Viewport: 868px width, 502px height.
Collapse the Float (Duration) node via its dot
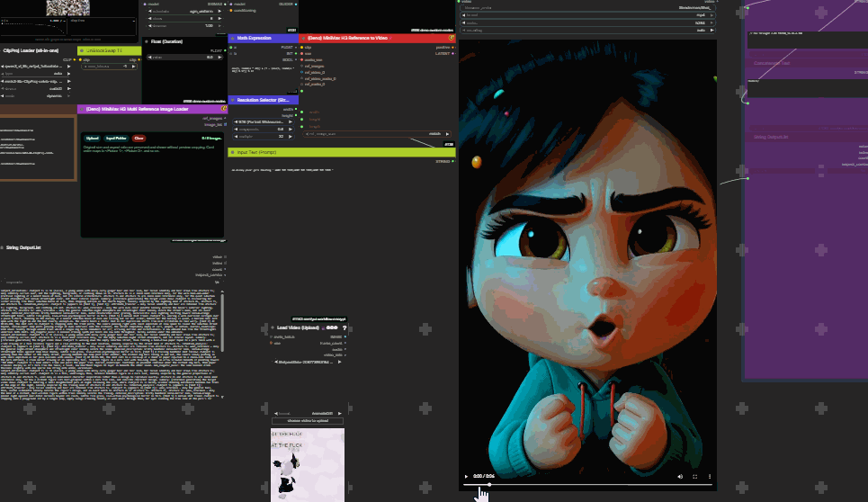click(x=147, y=41)
